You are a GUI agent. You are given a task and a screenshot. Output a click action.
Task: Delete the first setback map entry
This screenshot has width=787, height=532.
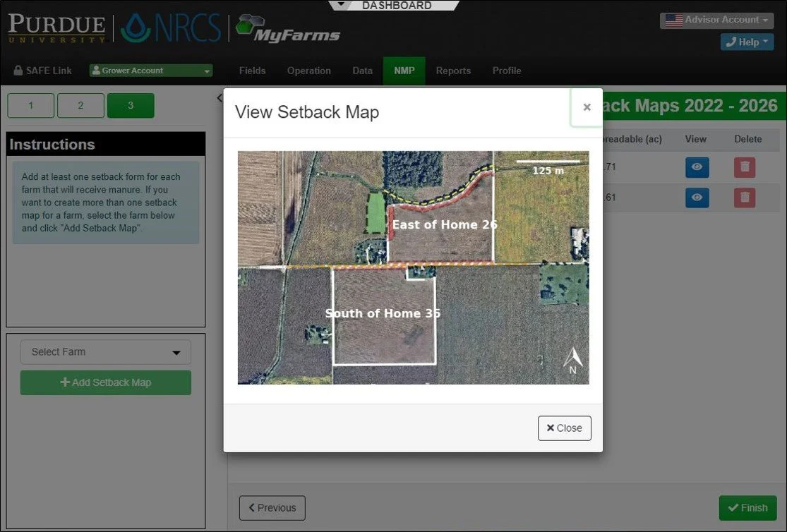[747, 167]
